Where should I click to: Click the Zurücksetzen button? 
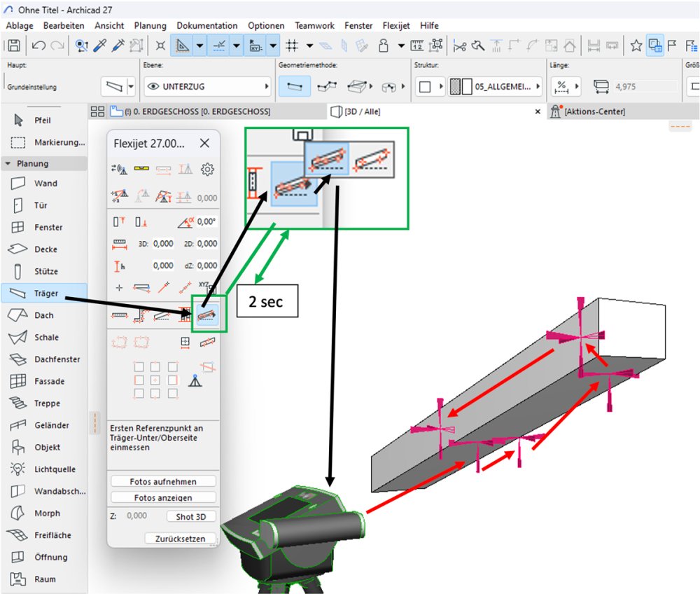coord(180,539)
